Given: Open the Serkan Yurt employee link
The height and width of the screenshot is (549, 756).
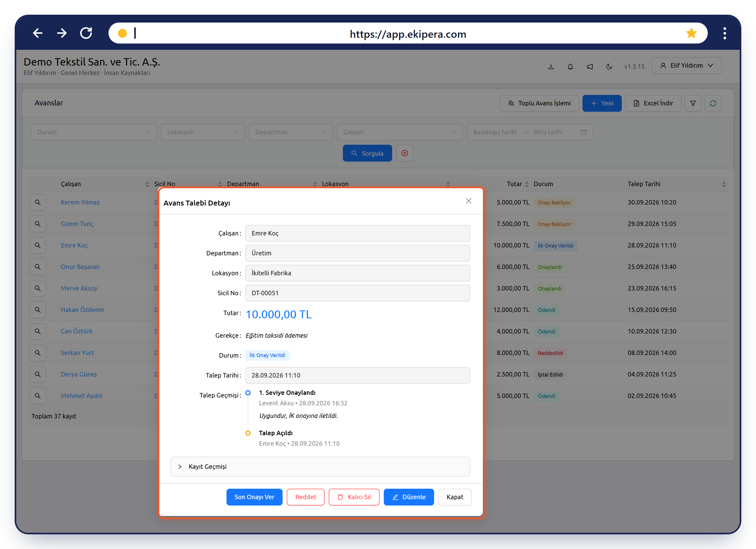Looking at the screenshot, I should coord(77,353).
